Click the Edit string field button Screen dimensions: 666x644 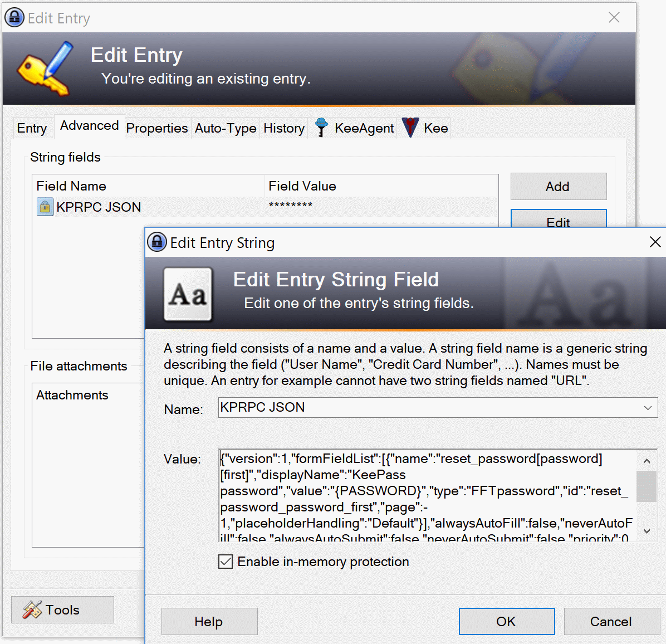point(559,219)
